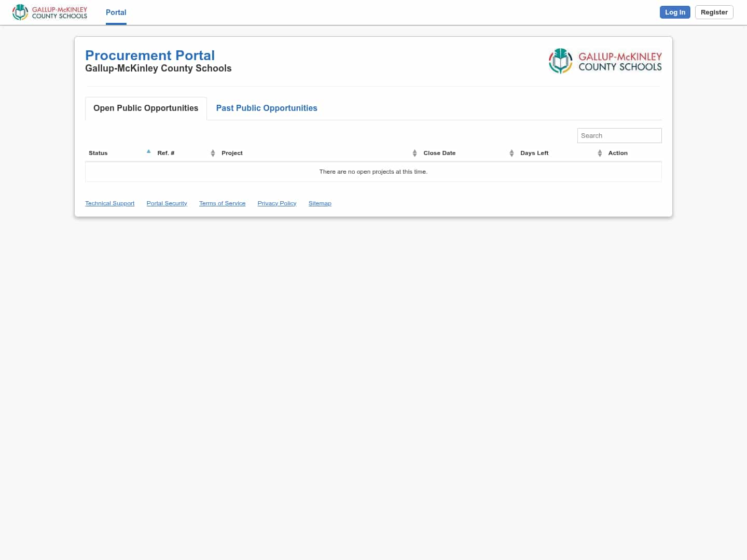Sort table by Project column
Viewport: 747px width, 560px height.
319,153
